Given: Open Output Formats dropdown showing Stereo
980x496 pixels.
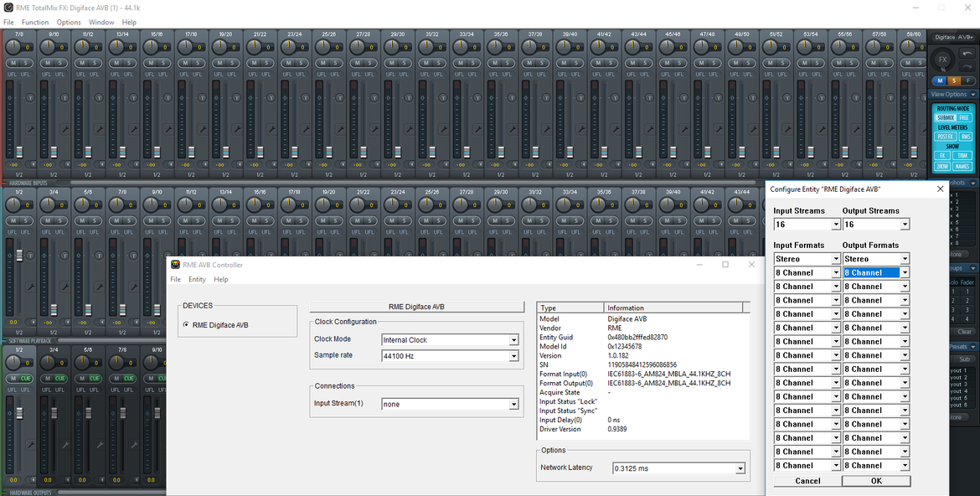Looking at the screenshot, I should click(x=875, y=259).
